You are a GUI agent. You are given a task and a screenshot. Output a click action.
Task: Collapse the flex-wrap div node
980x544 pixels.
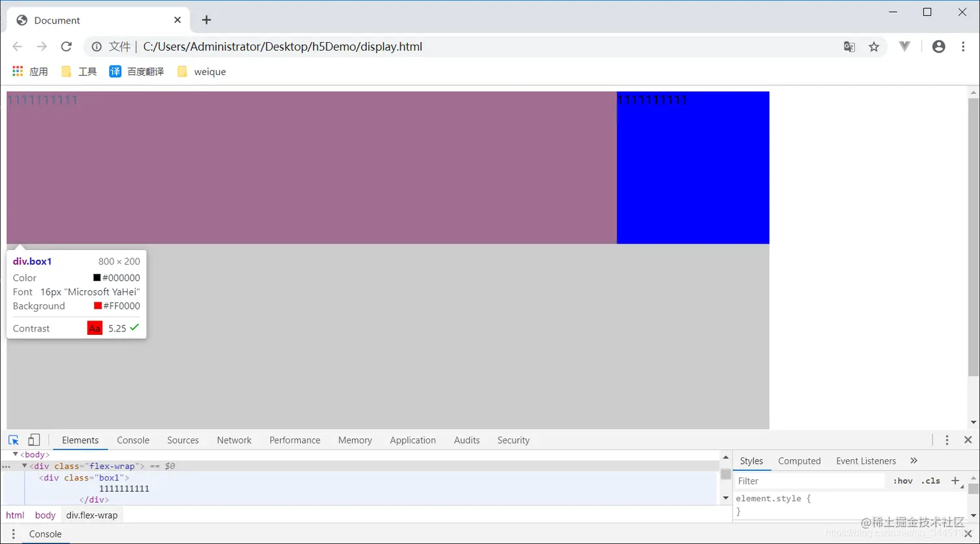25,466
